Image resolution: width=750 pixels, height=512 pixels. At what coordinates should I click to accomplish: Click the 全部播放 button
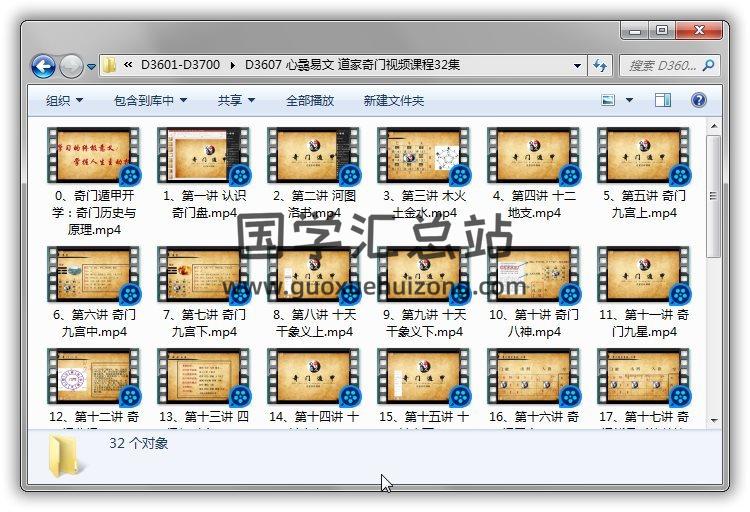point(310,100)
